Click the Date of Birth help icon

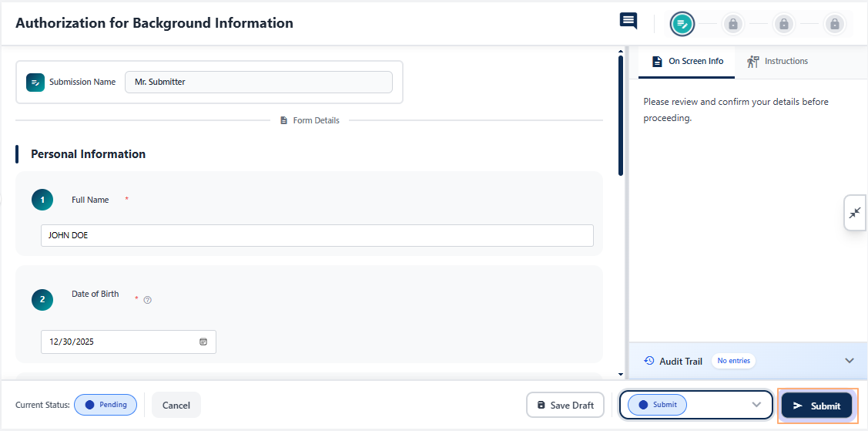click(x=147, y=300)
